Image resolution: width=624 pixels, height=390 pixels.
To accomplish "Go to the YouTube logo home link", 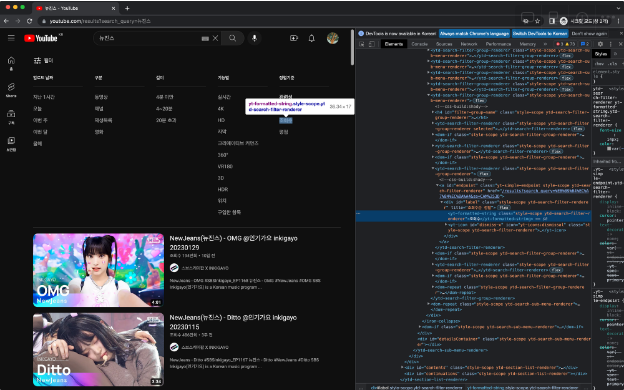I will [41, 38].
